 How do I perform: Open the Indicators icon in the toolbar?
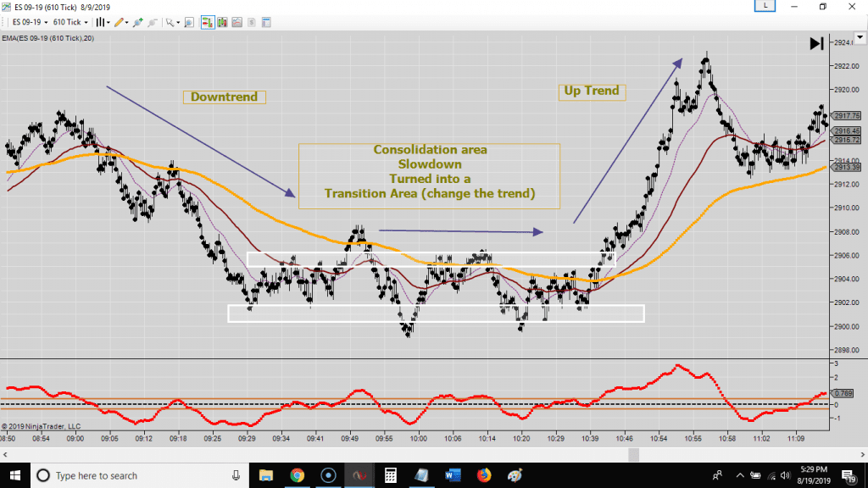[x=237, y=22]
